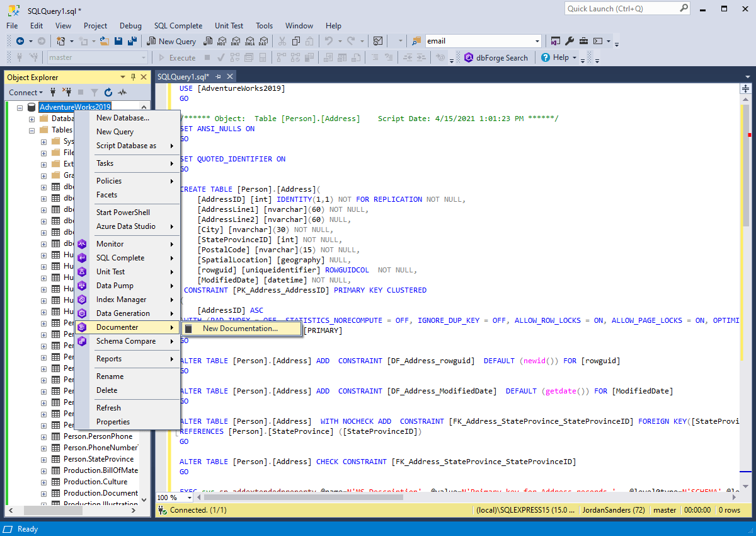Click the Save icon on the toolbar
Image resolution: width=756 pixels, height=536 pixels.
point(118,40)
